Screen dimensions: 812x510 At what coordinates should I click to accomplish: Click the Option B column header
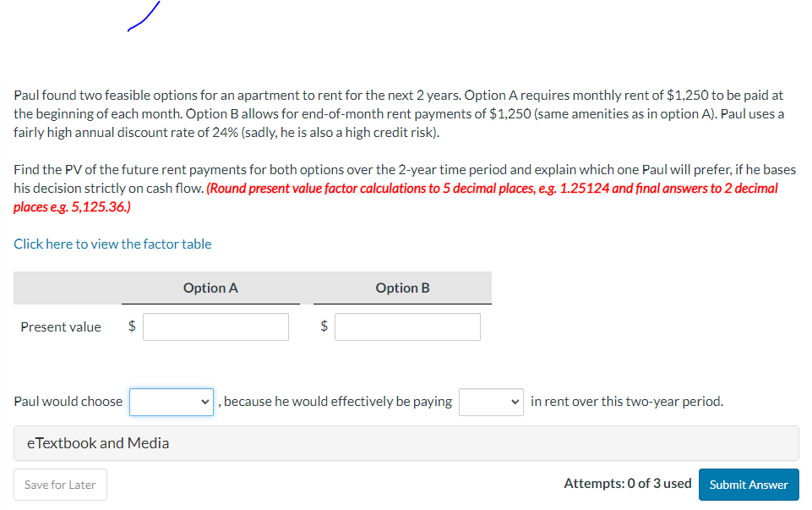pos(402,288)
